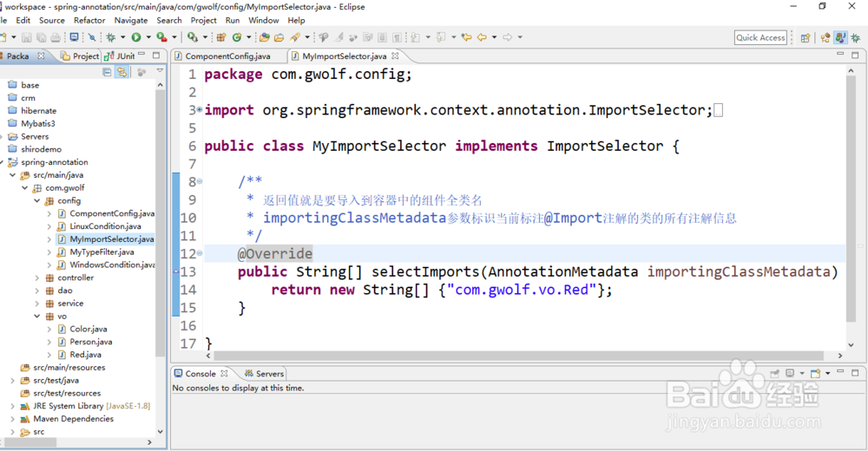The height and width of the screenshot is (451, 868).
Task: Fold the comment block at line 8
Action: [200, 181]
